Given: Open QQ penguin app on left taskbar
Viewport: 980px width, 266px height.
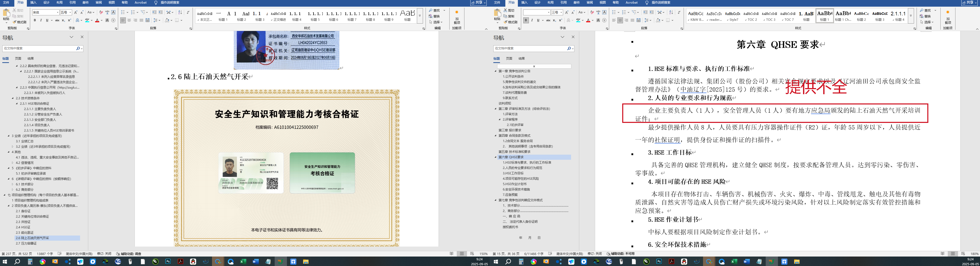Looking at the screenshot, I should coord(193,261).
